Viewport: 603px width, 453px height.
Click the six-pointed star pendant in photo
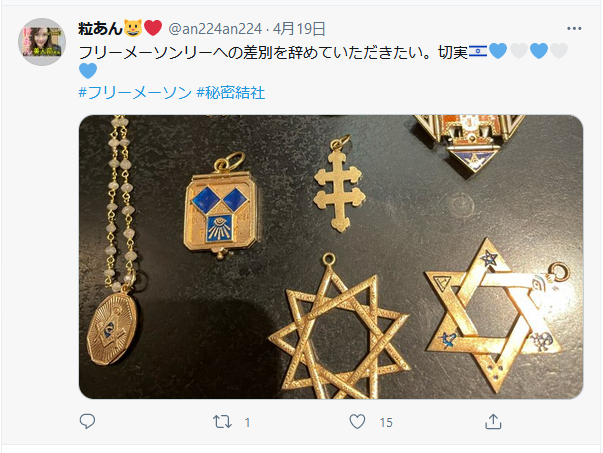click(495, 314)
